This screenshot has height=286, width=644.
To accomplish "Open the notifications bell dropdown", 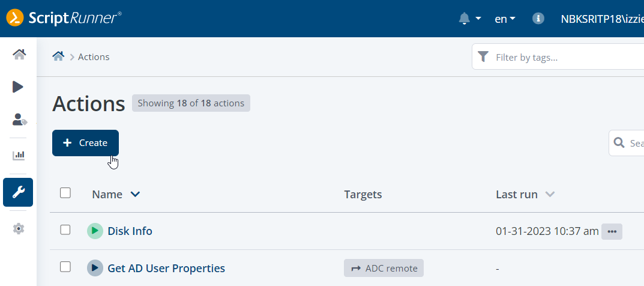I will (469, 19).
